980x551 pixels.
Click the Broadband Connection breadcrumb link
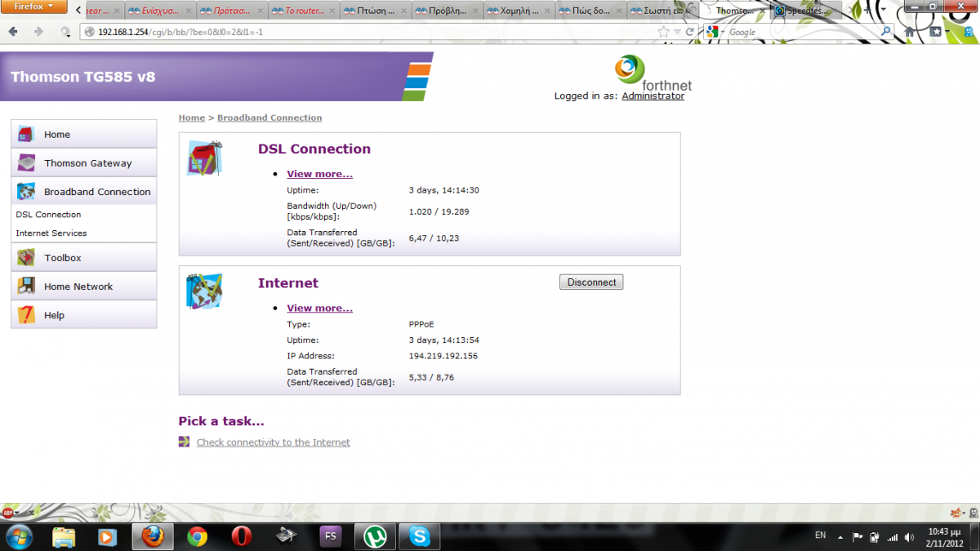click(269, 118)
